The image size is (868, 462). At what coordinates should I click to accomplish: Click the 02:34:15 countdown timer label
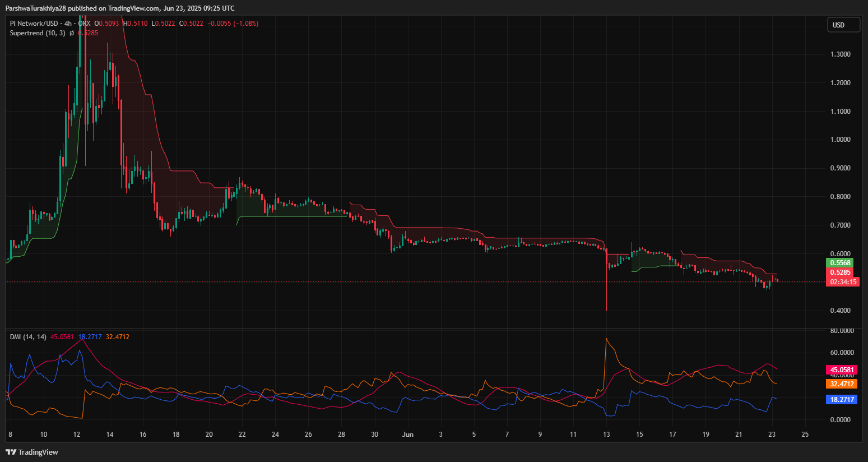coord(842,282)
